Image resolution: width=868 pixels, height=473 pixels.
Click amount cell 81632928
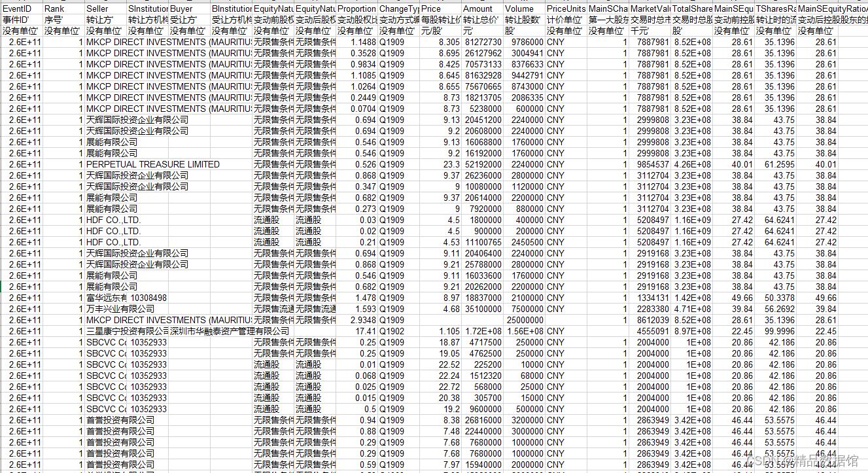pyautogui.click(x=482, y=75)
